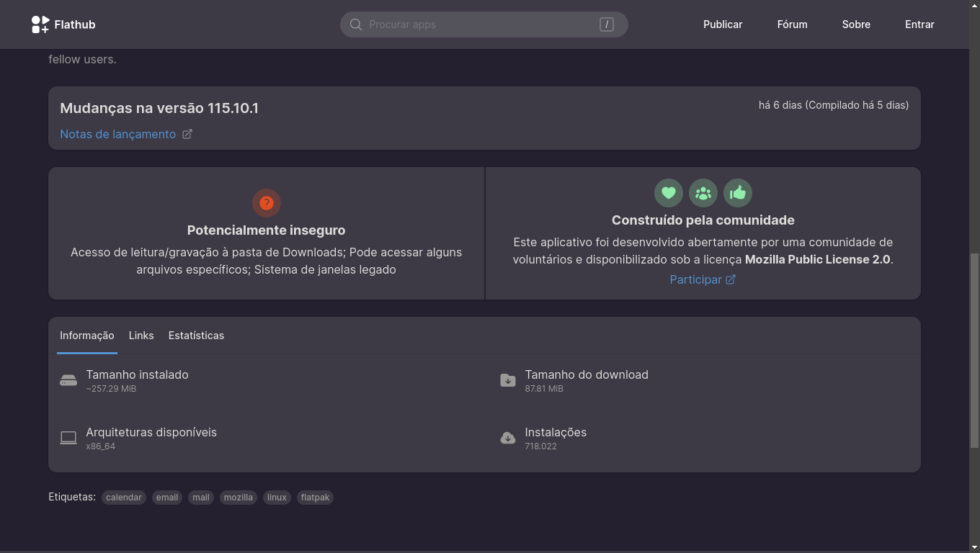This screenshot has height=553, width=980.
Task: Click the green thumbs up icon
Action: click(737, 192)
